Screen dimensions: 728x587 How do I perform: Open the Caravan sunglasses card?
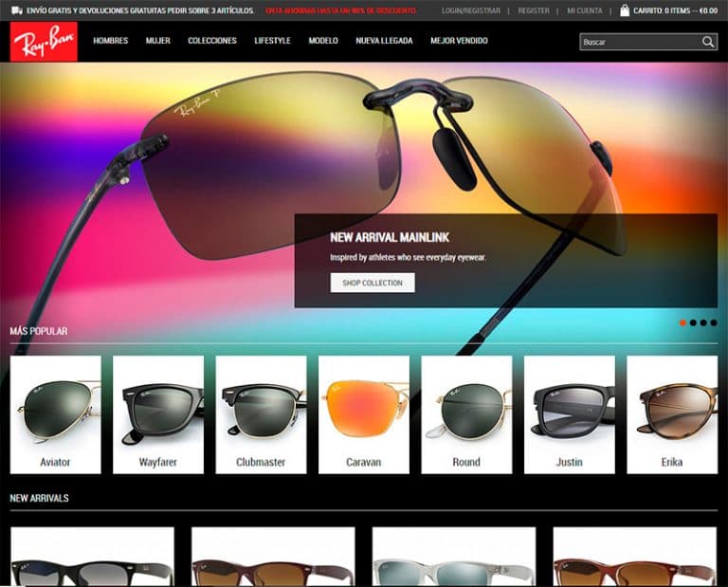tap(364, 414)
